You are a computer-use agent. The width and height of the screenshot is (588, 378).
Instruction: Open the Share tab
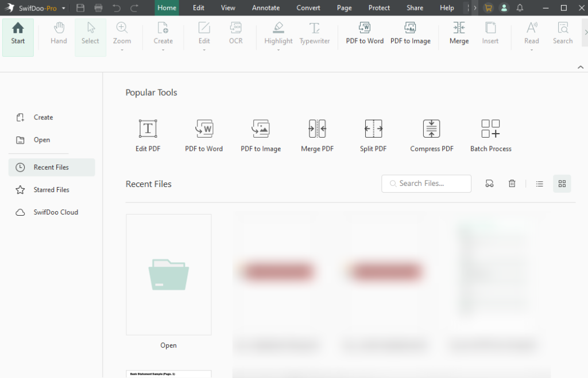tap(415, 7)
